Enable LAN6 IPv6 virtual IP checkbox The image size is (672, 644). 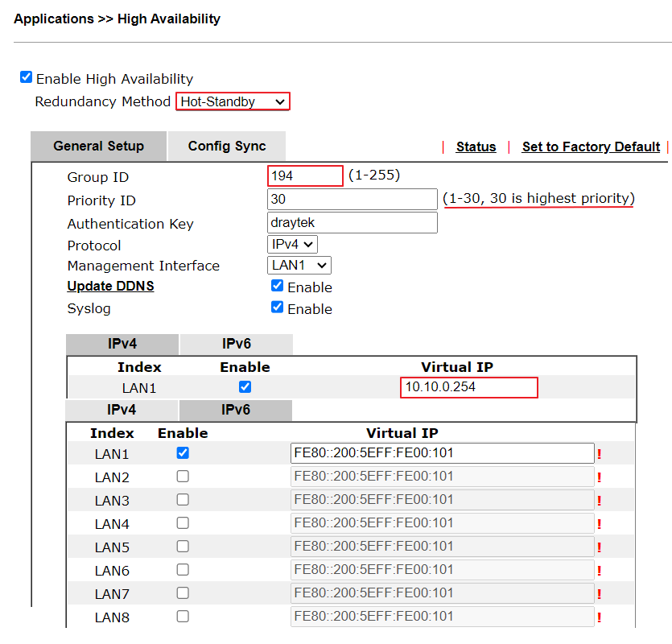tap(183, 570)
